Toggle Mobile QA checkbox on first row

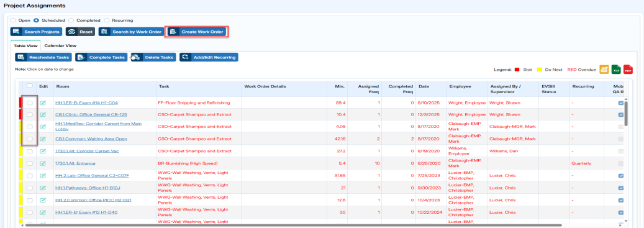tap(620, 103)
